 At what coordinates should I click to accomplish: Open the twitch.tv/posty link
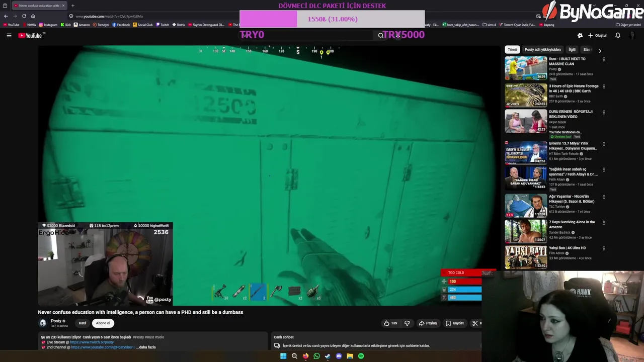pos(92,342)
